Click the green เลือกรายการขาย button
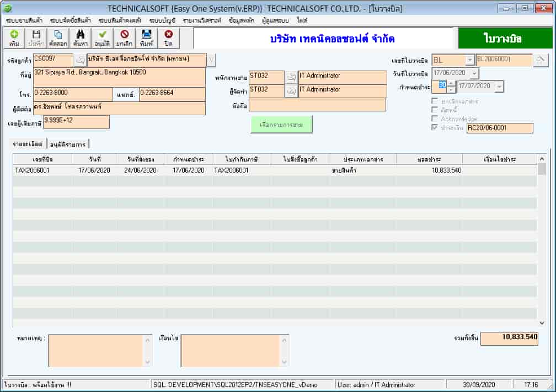Image resolution: width=556 pixels, height=392 pixels. coord(281,125)
